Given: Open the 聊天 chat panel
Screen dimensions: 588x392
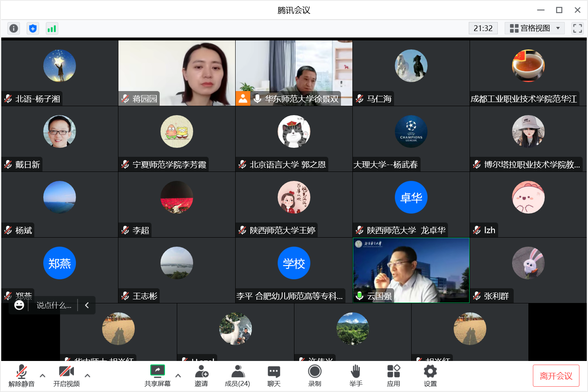Looking at the screenshot, I should pos(274,376).
